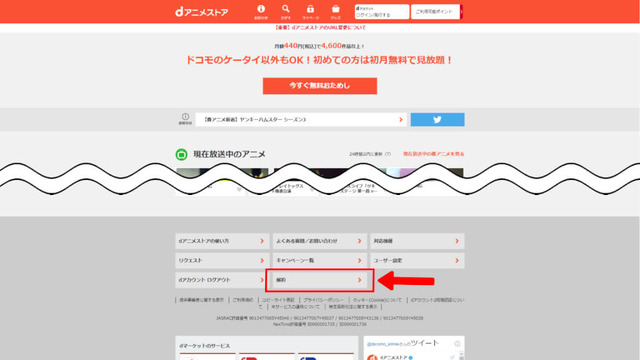Click the info icon in the ツイート widget

pyautogui.click(x=457, y=344)
